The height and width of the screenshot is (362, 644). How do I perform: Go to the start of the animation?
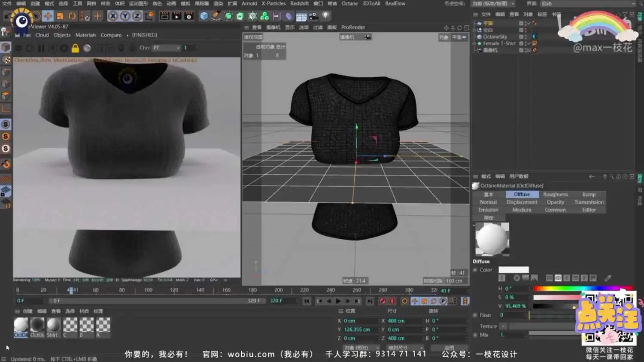[x=307, y=301]
